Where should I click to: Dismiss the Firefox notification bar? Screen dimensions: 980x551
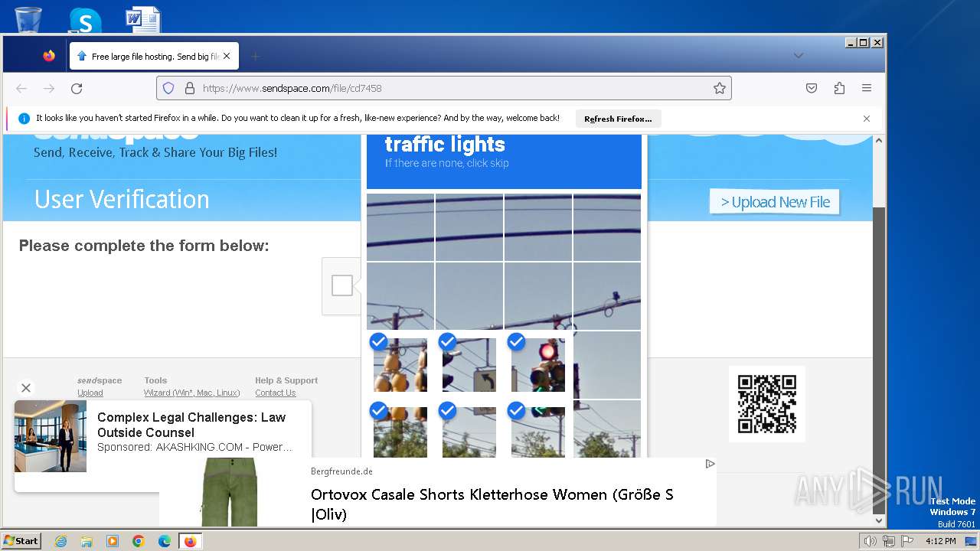(867, 119)
